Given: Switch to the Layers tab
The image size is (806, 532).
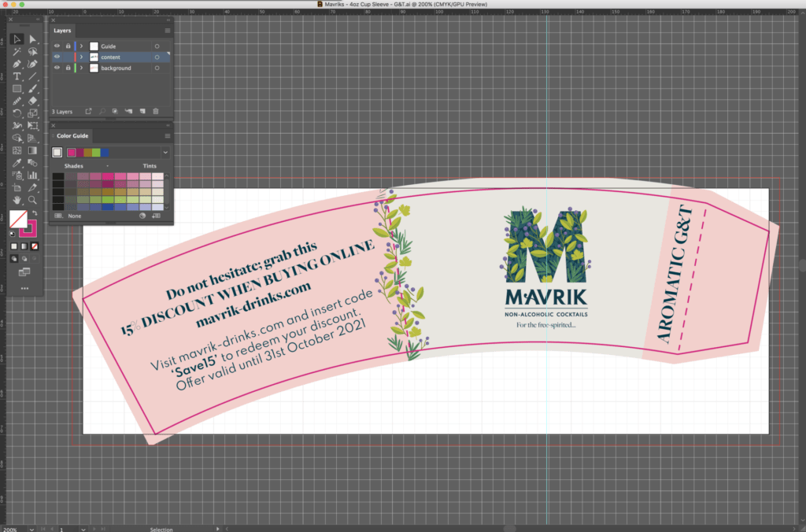Looking at the screenshot, I should pyautogui.click(x=62, y=31).
